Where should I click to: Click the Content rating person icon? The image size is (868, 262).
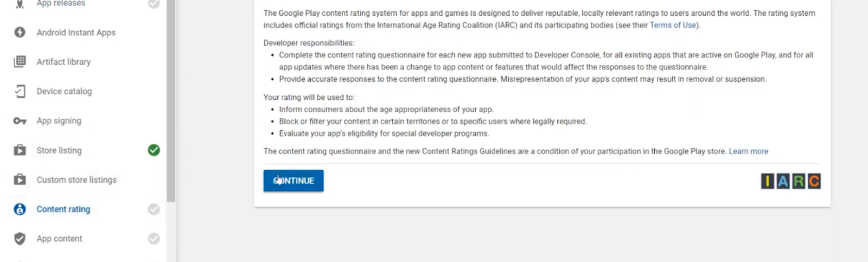(x=20, y=209)
